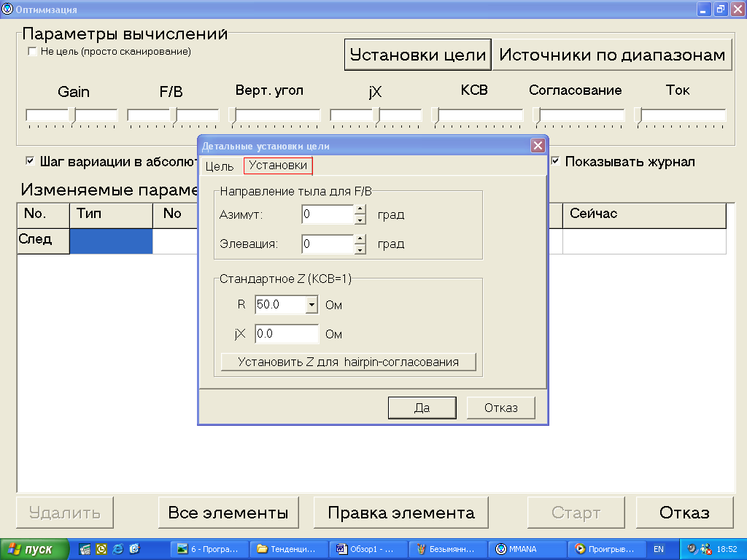Click the fourth quick launch browser icon
747x560 pixels.
pyautogui.click(x=134, y=549)
